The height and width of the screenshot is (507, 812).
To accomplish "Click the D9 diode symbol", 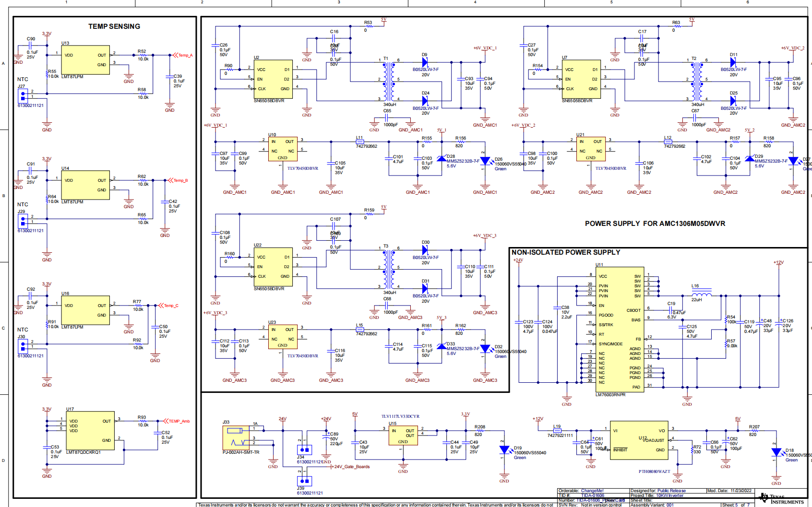I will (x=425, y=62).
